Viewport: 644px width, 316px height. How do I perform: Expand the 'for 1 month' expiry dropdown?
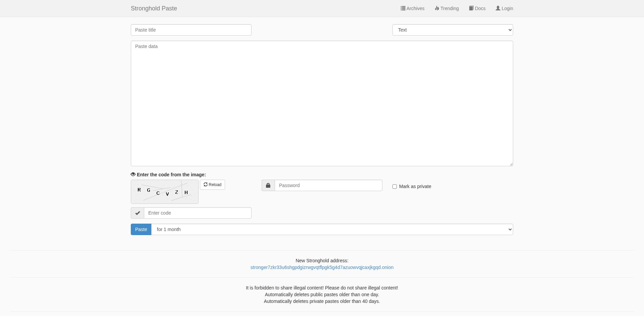[x=332, y=229]
